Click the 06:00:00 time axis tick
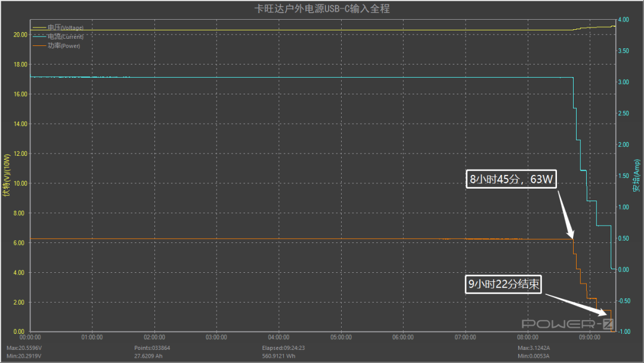Viewport: 644px width, 363px height. [x=403, y=337]
